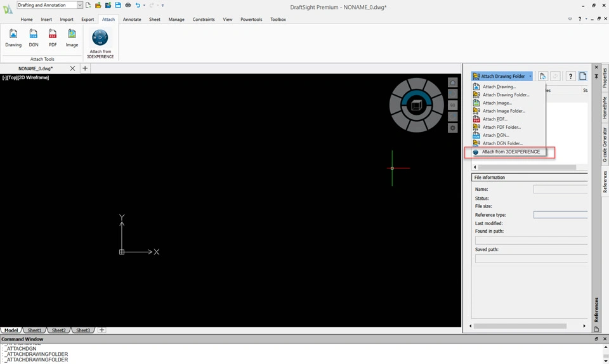
Task: Choose Attach Image Folder... from the menu
Action: (507, 111)
